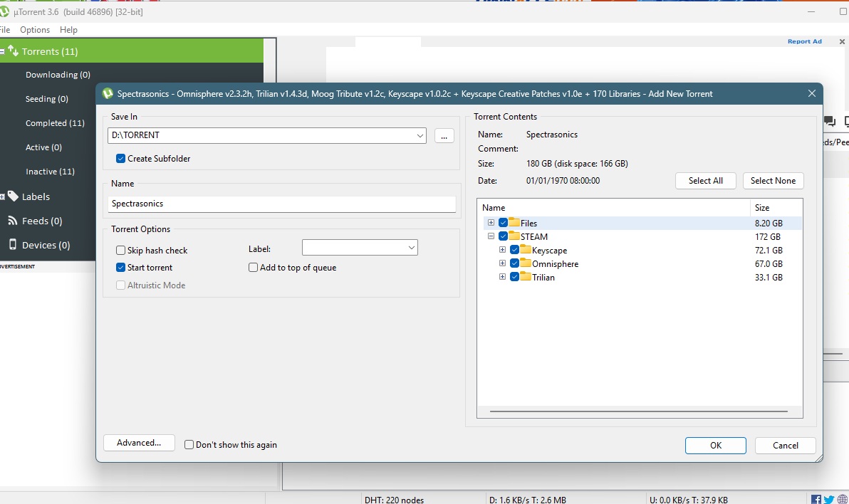Uncheck the Omnisphere checkbox
This screenshot has width=849, height=504.
pyautogui.click(x=514, y=263)
